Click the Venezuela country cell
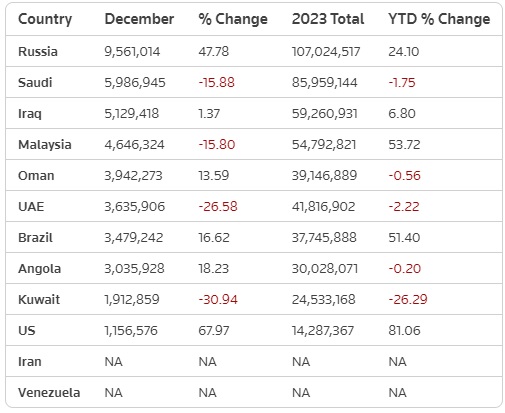505x413 pixels. click(49, 393)
